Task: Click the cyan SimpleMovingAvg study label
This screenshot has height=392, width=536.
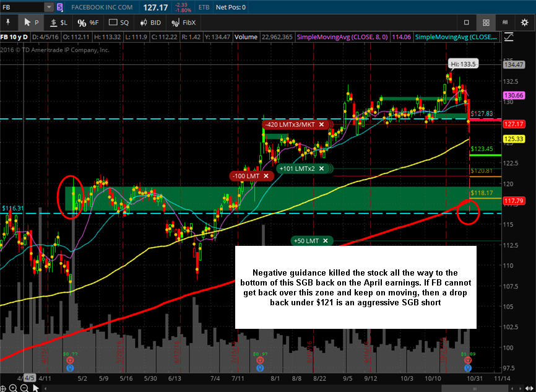Action: pos(456,37)
